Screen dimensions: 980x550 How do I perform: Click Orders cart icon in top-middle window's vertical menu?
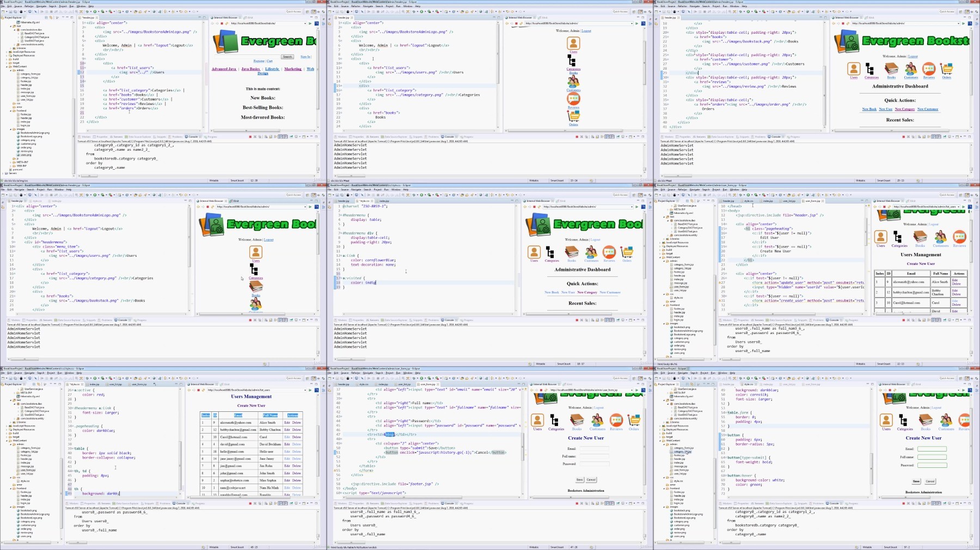tap(573, 116)
